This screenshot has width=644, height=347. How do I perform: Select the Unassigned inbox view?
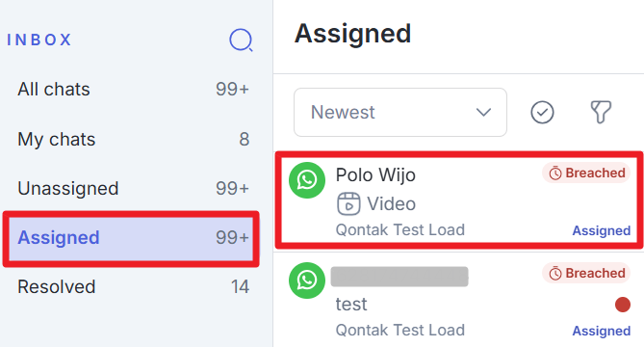pos(133,188)
